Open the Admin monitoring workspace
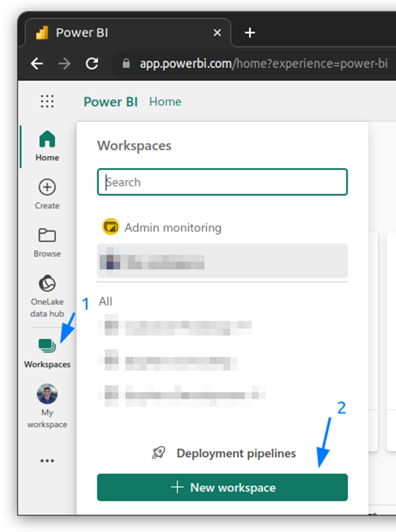The height and width of the screenshot is (532, 396). (222, 227)
